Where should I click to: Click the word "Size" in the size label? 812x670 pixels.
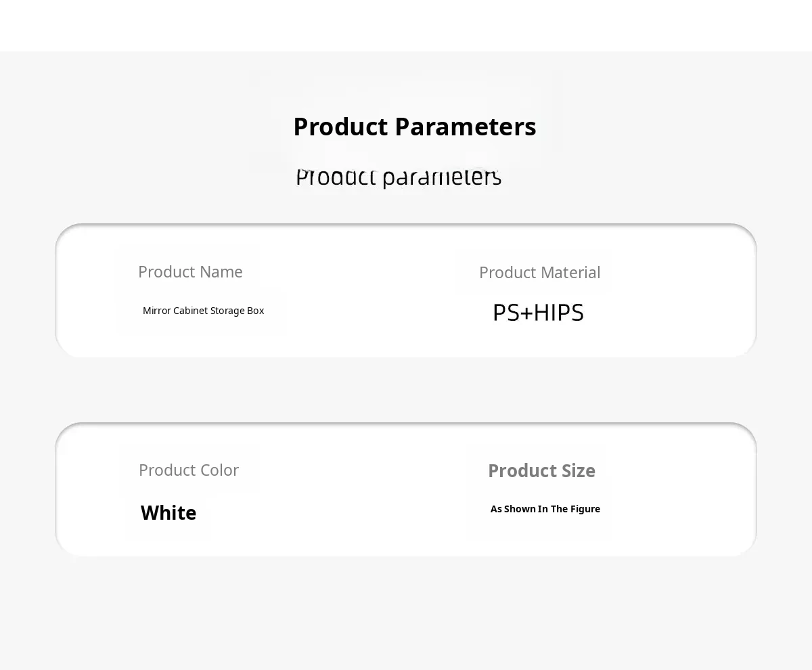pyautogui.click(x=578, y=471)
